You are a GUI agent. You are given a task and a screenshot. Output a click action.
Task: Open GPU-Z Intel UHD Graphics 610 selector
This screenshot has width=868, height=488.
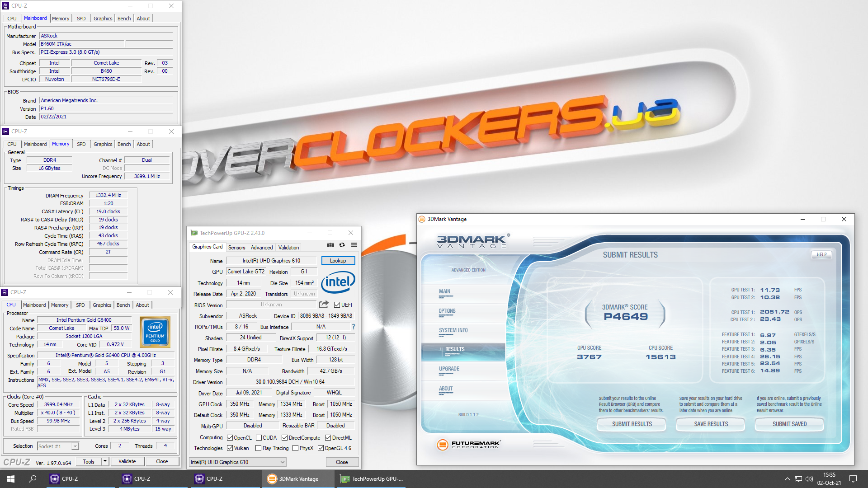(238, 462)
